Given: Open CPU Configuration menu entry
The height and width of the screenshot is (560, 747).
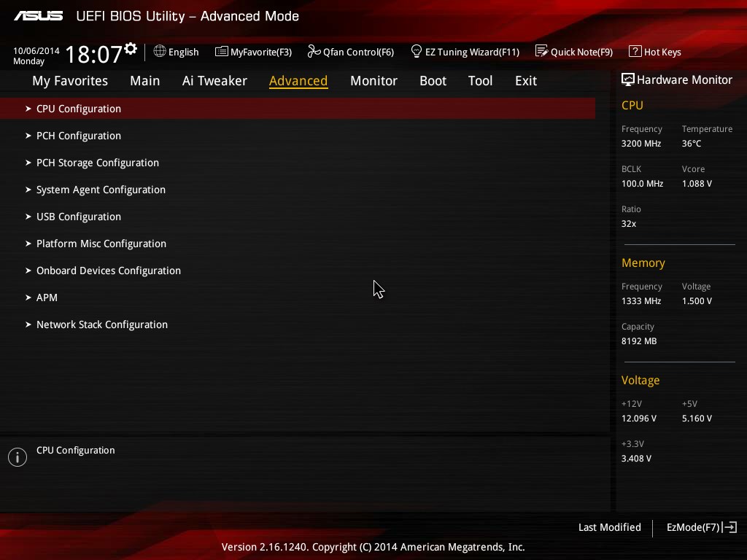Looking at the screenshot, I should pos(298,109).
